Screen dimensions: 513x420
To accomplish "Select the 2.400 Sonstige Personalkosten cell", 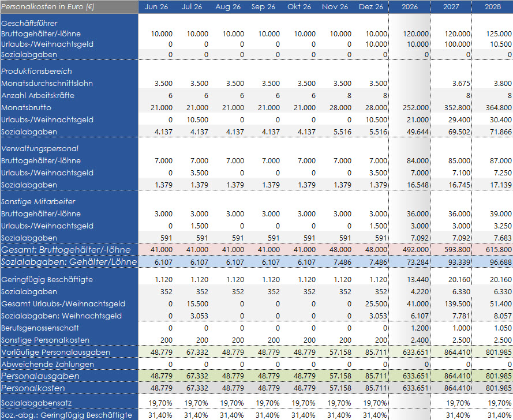I will point(420,340).
